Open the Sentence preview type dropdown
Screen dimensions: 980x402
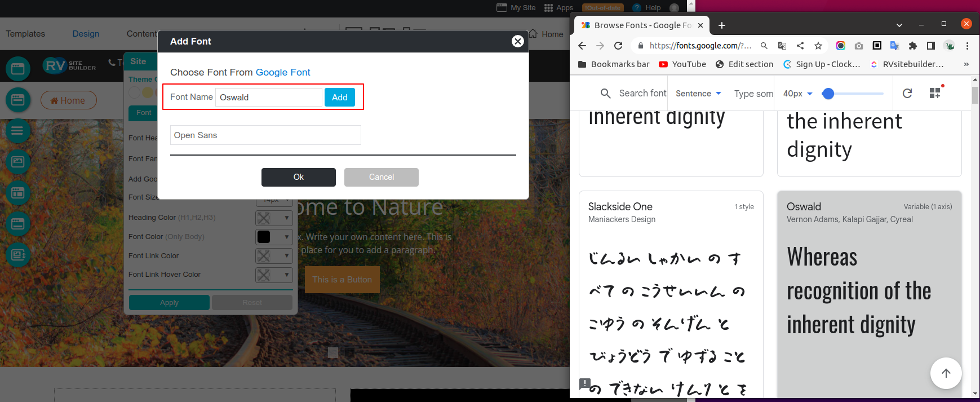698,94
